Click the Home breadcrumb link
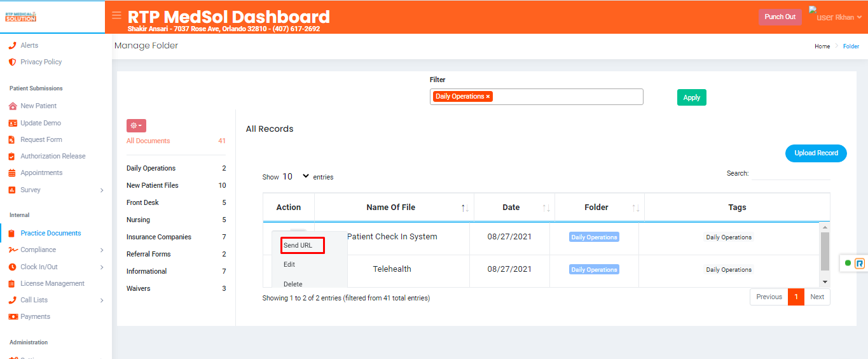868x359 pixels. 822,46
